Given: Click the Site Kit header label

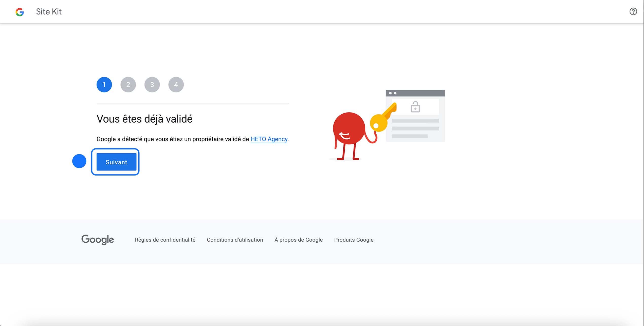Looking at the screenshot, I should click(x=49, y=12).
